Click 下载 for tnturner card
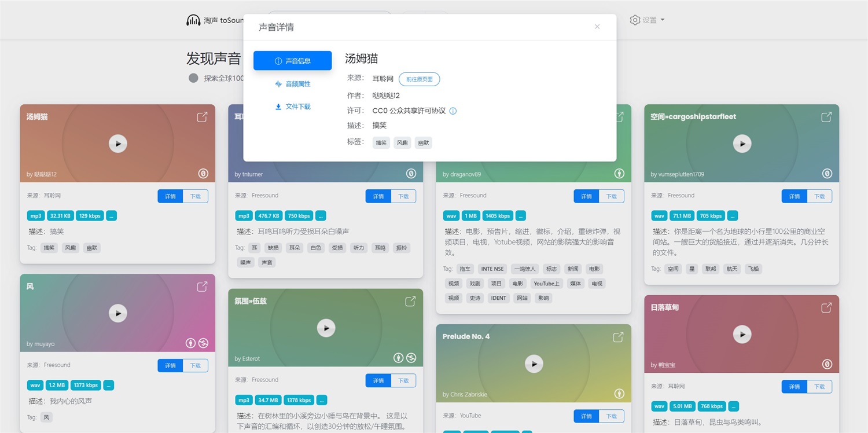 [x=404, y=196]
